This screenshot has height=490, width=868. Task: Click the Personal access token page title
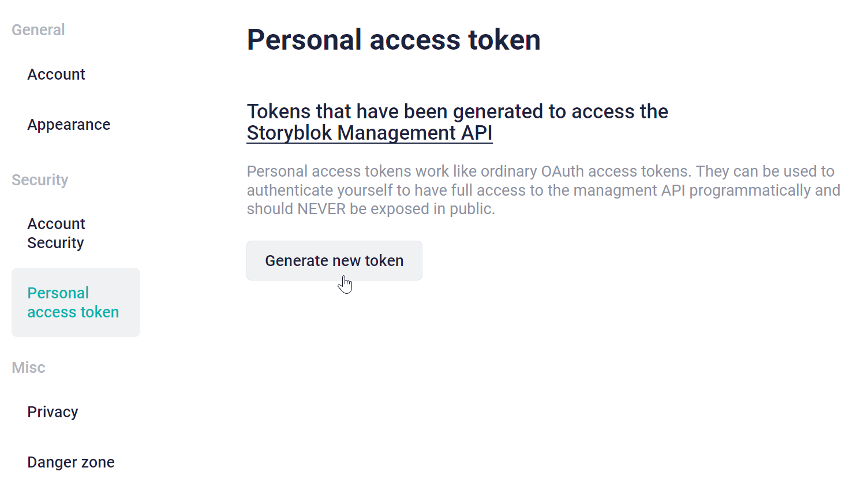[394, 40]
